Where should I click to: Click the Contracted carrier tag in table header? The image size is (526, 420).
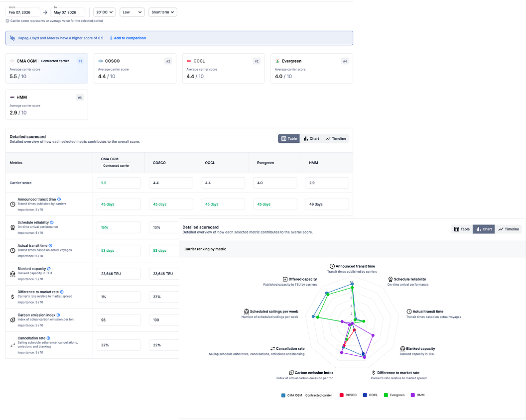click(117, 166)
